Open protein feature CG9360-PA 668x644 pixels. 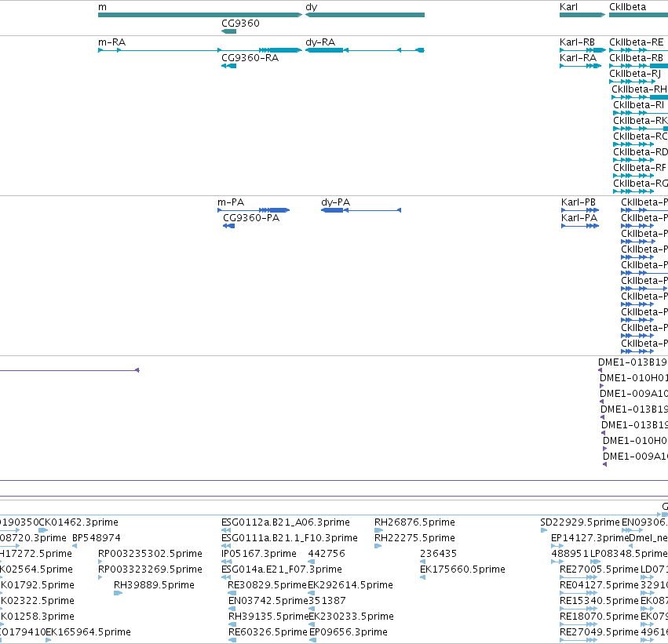(x=228, y=226)
